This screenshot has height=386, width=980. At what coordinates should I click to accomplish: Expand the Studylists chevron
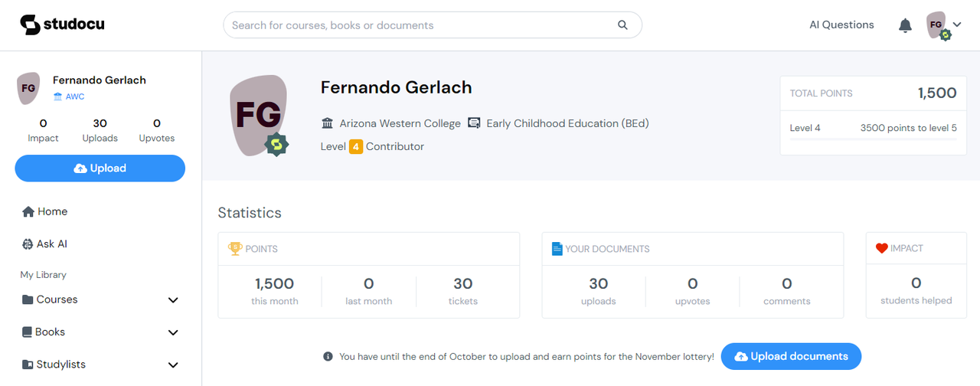point(173,365)
